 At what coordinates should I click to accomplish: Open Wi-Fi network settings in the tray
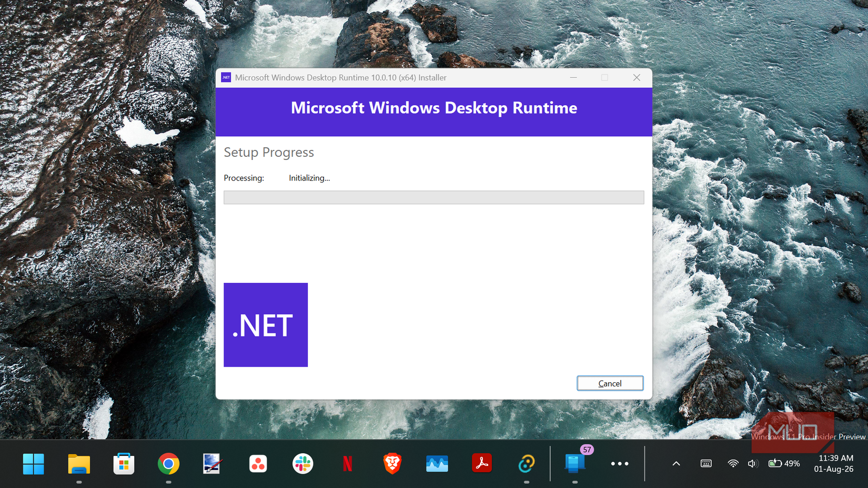click(733, 464)
